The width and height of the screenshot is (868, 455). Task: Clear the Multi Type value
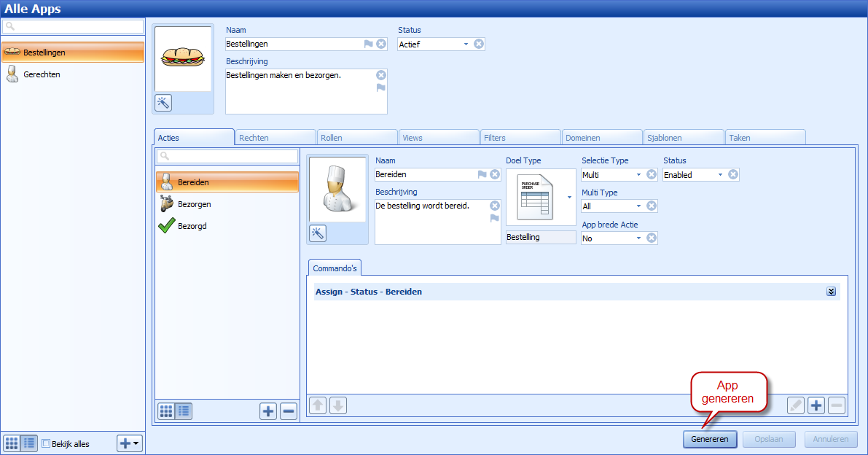(652, 206)
